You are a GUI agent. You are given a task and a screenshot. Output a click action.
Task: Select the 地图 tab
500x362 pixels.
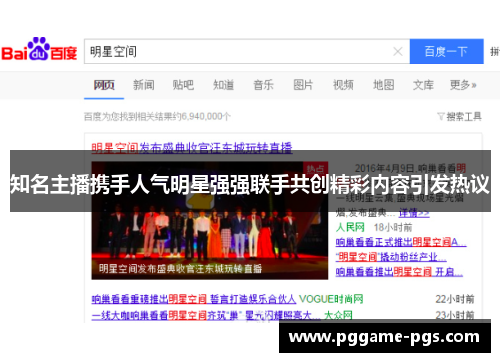tap(383, 85)
